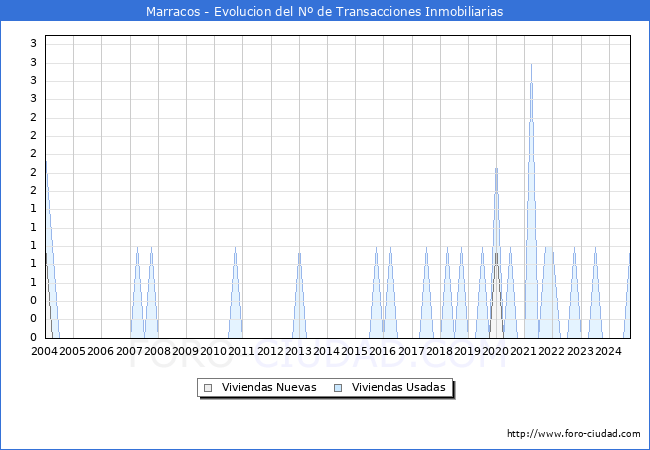The image size is (650, 450).
Task: Click the 2011 x-axis label
Action: click(x=241, y=351)
